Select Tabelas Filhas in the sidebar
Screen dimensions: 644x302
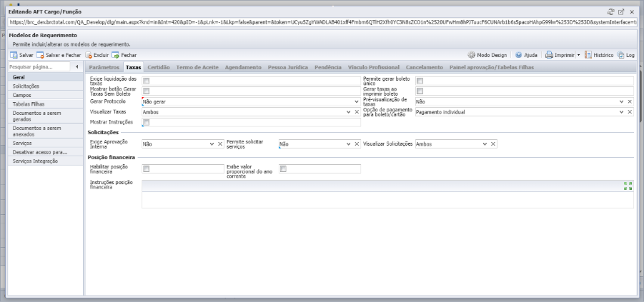[45, 104]
